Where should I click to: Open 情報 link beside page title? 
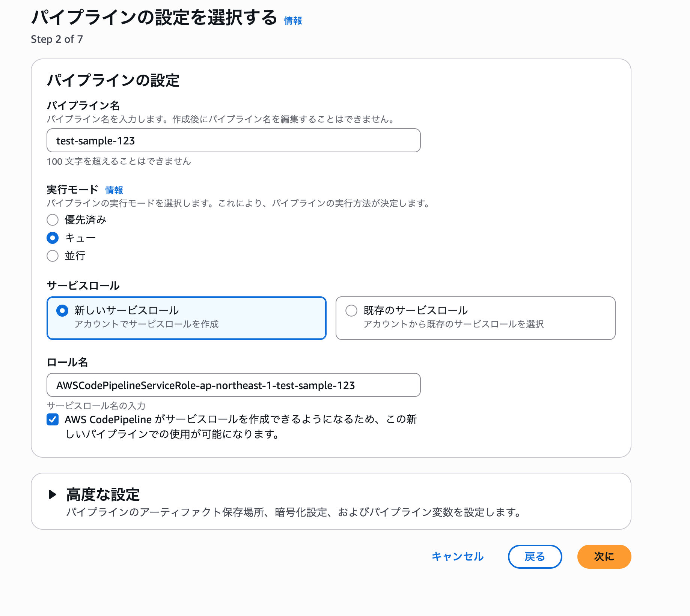(x=293, y=21)
